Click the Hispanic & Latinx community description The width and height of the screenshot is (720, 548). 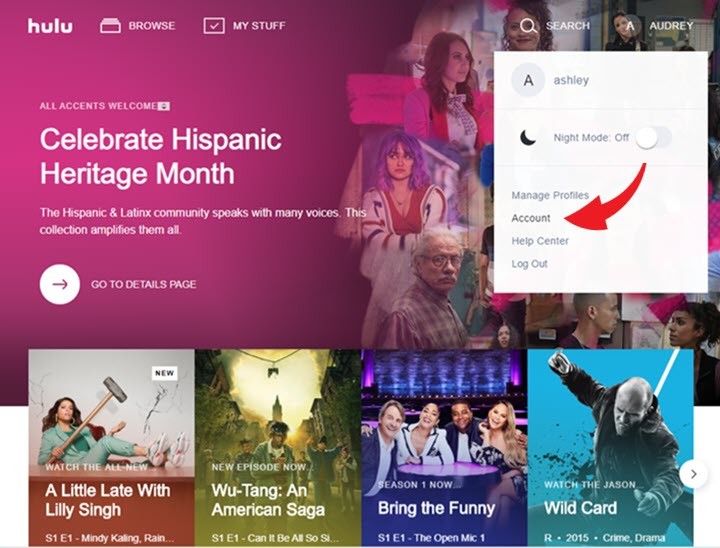click(202, 221)
